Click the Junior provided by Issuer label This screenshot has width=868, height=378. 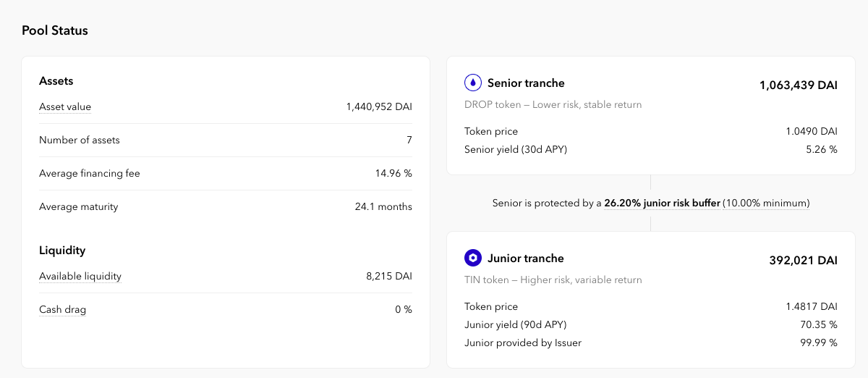point(523,343)
